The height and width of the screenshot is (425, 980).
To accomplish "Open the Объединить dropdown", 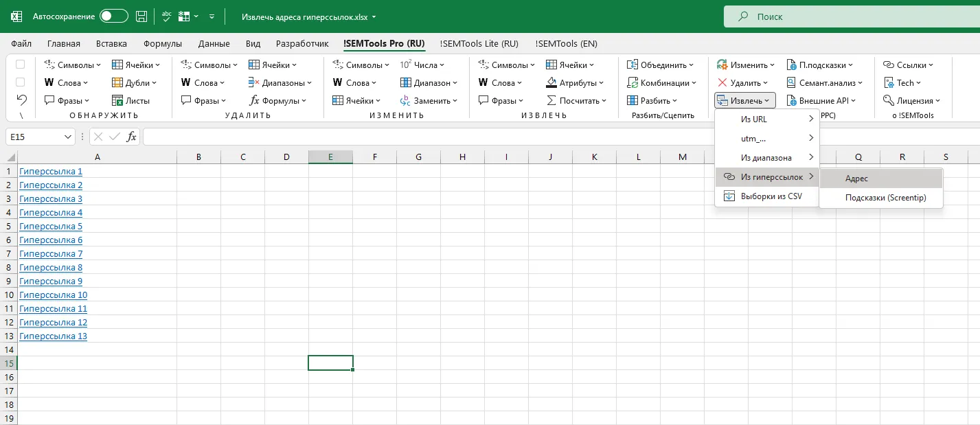I will pos(661,65).
